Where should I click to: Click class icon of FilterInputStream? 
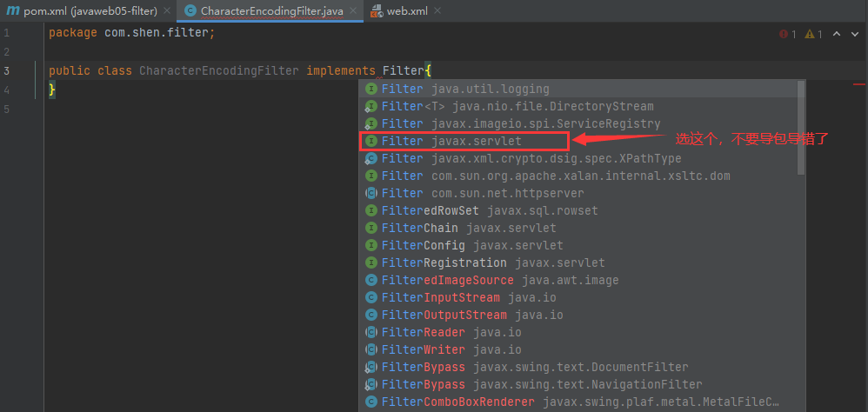coord(371,297)
